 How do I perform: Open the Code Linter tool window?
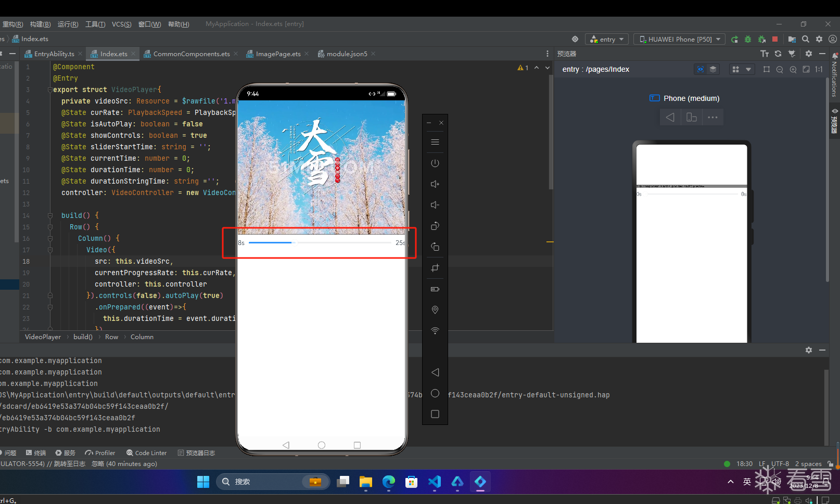[x=147, y=453]
